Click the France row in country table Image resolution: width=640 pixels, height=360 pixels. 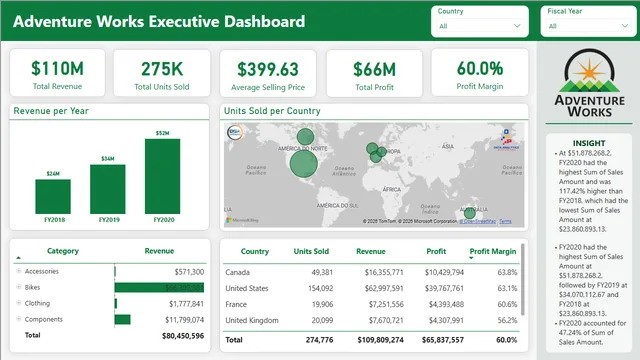point(371,304)
